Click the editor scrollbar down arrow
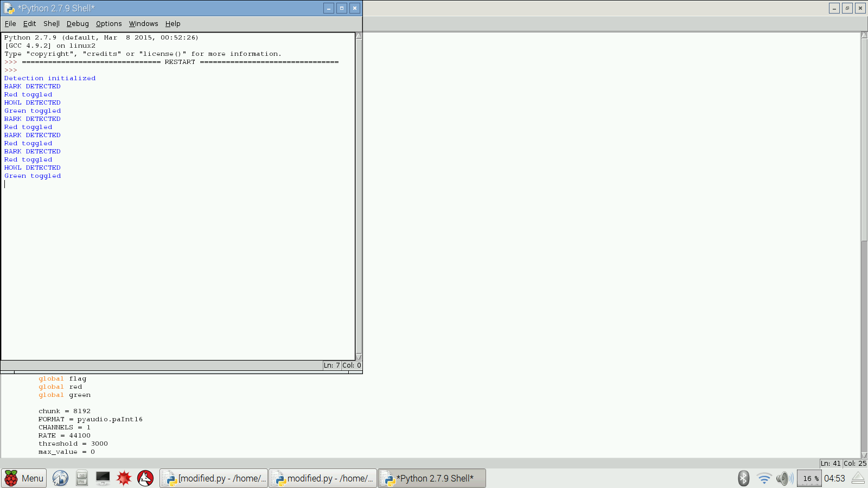Viewport: 868px width, 488px height. [864, 454]
